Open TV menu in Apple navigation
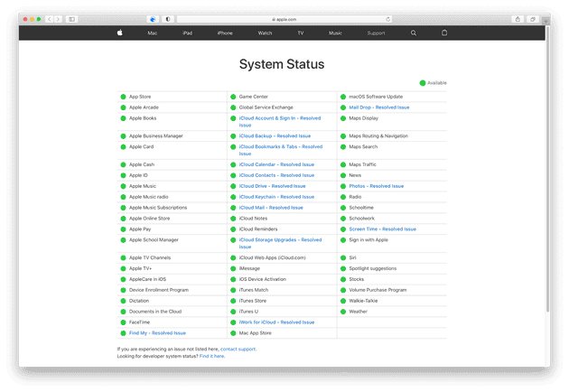569x392 pixels. coord(301,33)
